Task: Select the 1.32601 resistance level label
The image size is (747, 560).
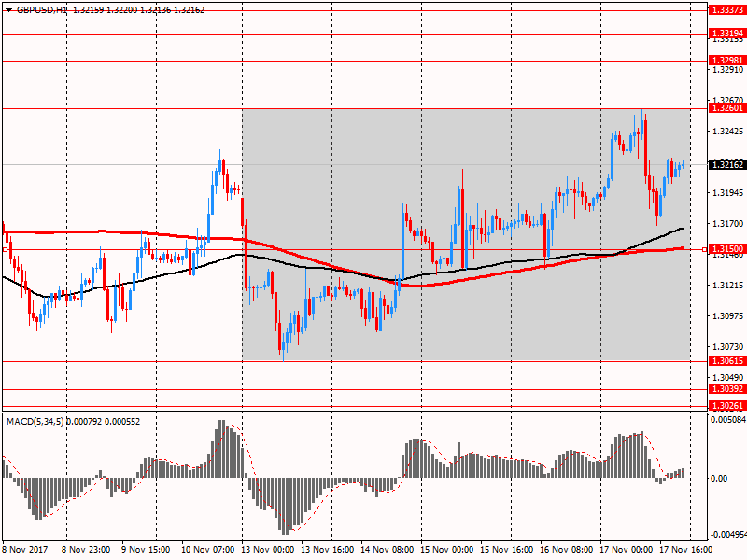Action: click(x=727, y=108)
